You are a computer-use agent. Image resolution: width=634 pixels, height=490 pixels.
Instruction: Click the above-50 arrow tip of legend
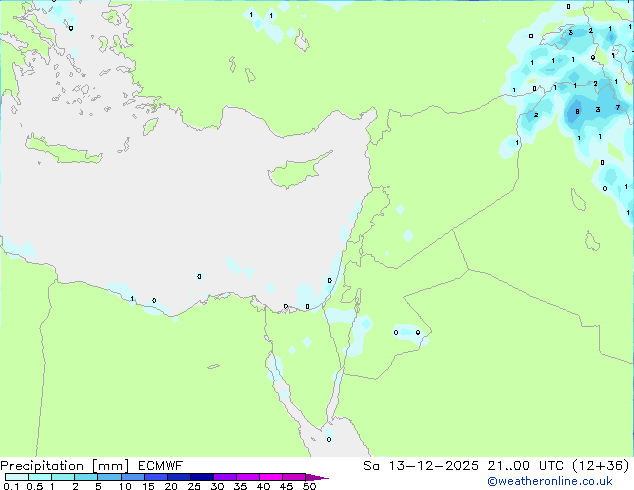coord(317,477)
